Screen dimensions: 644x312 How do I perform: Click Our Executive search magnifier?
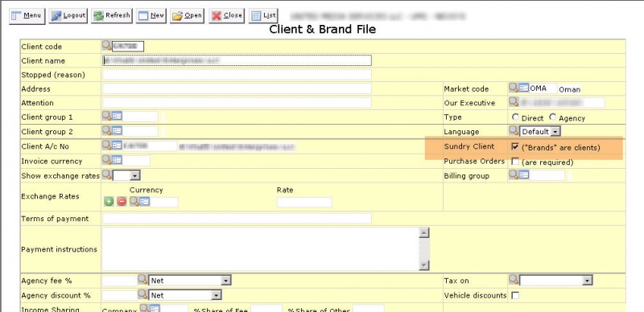[x=514, y=101]
